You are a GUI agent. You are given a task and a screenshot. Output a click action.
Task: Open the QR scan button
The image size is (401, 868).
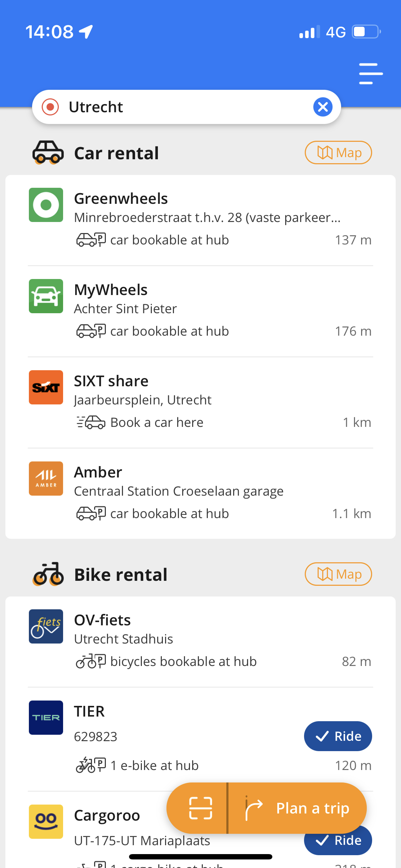click(x=200, y=808)
